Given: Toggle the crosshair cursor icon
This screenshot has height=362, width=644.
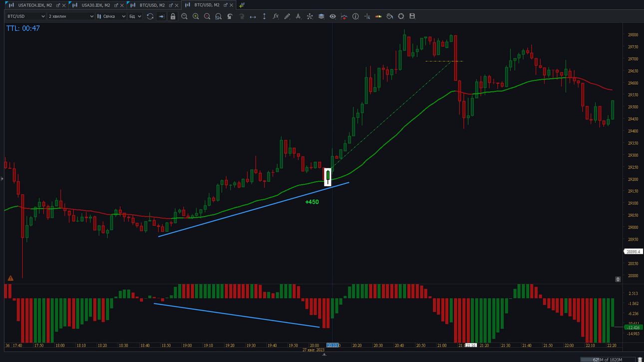Looking at the screenshot, I should click(367, 16).
